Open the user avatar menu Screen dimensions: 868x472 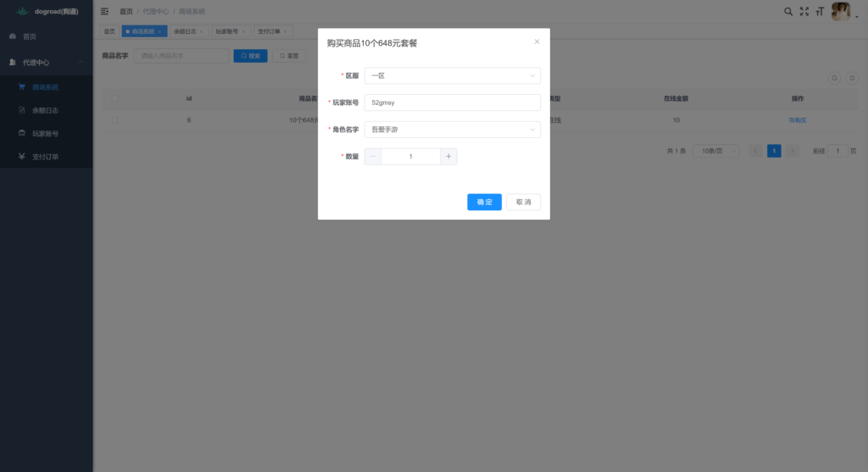tap(840, 11)
